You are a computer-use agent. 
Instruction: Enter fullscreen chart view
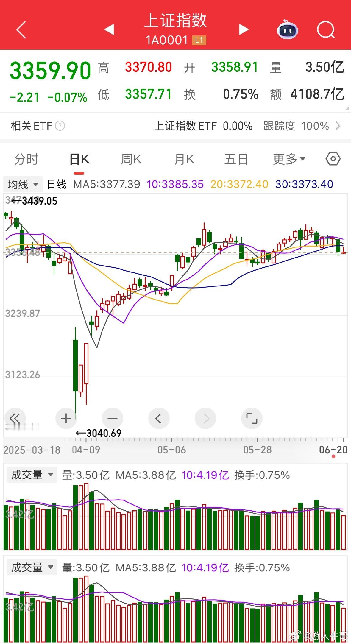pos(252,418)
